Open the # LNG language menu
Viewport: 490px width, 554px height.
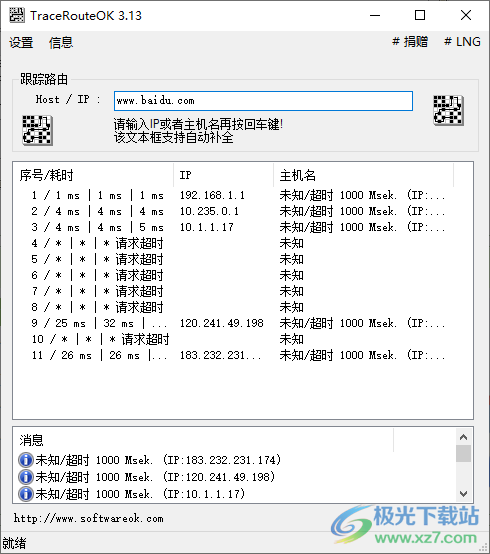point(462,42)
